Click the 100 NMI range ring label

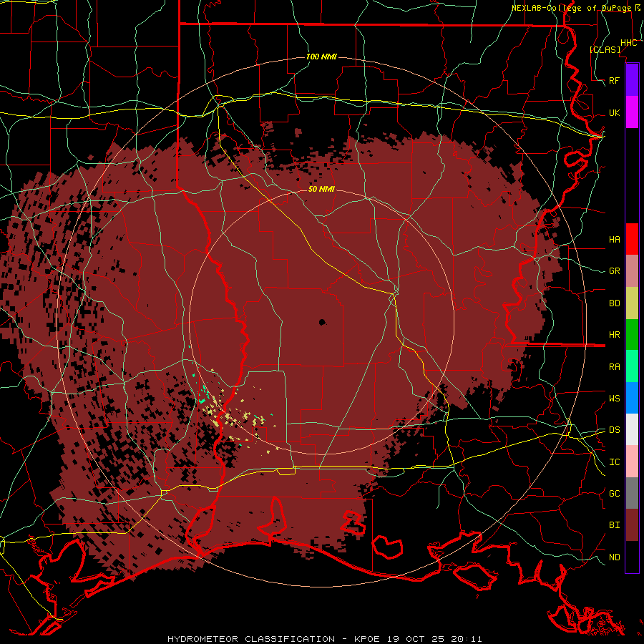click(321, 57)
